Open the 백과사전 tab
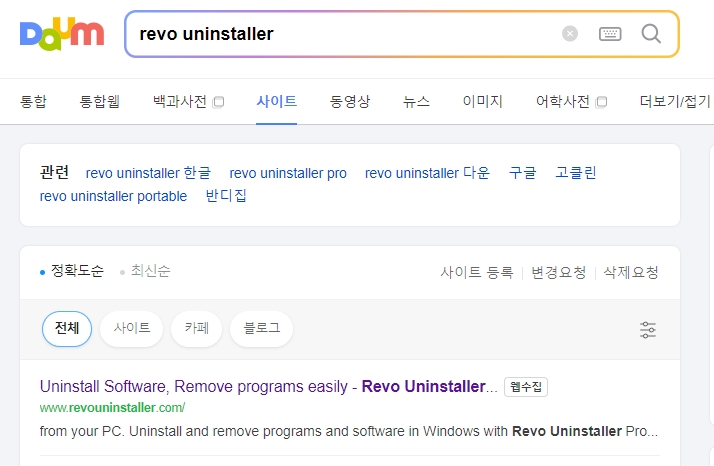Screen dimensions: 714x466 click(x=180, y=101)
